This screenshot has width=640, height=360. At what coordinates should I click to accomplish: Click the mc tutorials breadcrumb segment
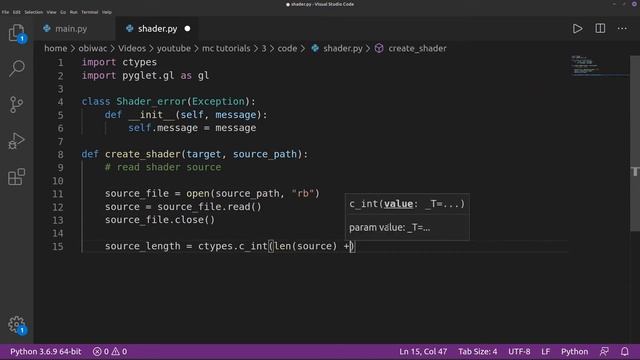point(226,48)
